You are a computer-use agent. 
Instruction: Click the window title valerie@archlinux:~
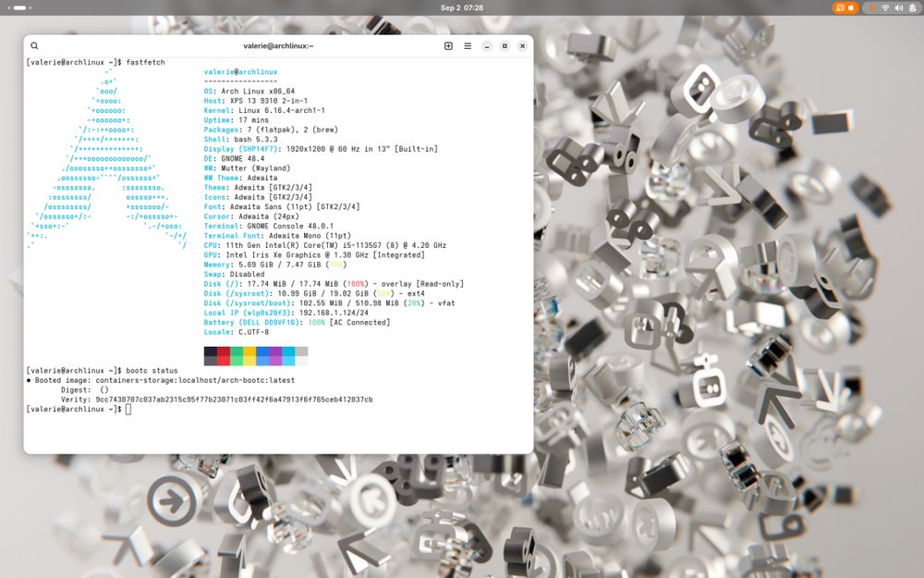(x=278, y=46)
